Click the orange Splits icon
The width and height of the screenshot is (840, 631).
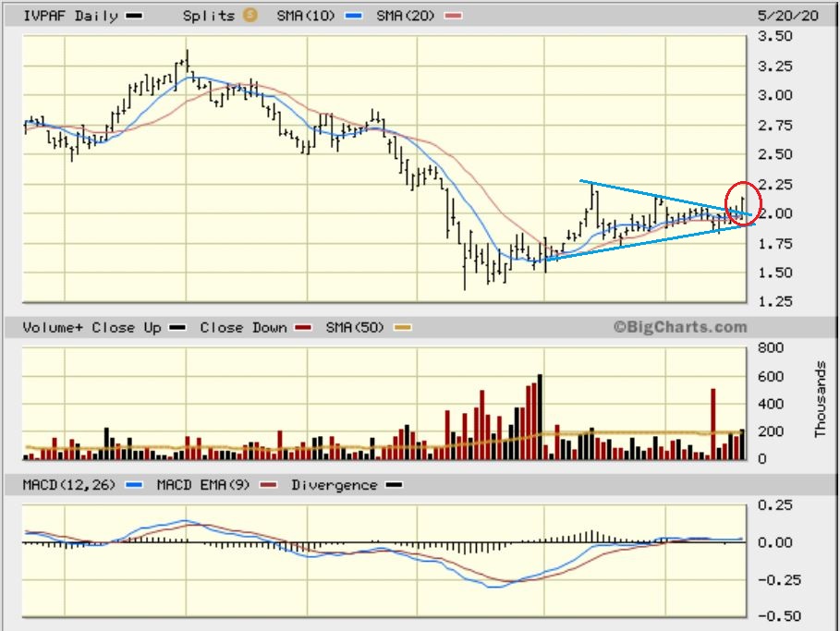[250, 16]
